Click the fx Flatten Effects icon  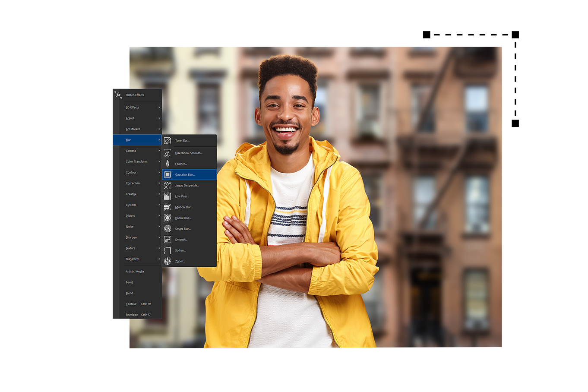click(118, 95)
